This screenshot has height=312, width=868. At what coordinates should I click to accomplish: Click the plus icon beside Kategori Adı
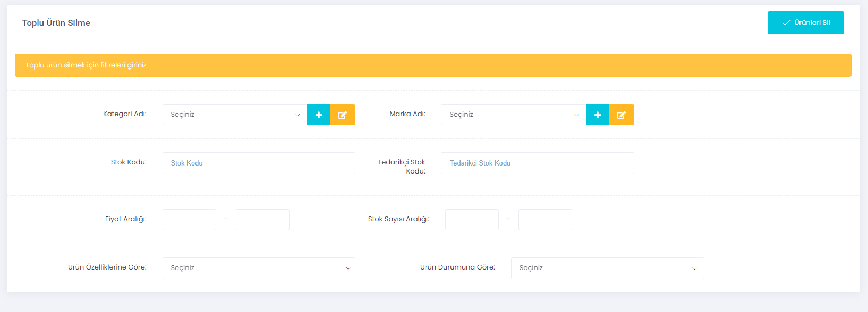pos(319,115)
